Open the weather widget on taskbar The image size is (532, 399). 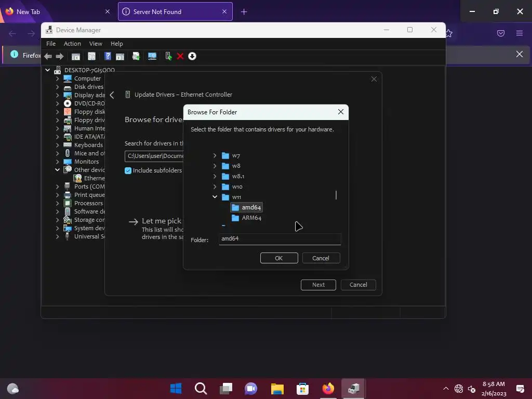[13, 389]
